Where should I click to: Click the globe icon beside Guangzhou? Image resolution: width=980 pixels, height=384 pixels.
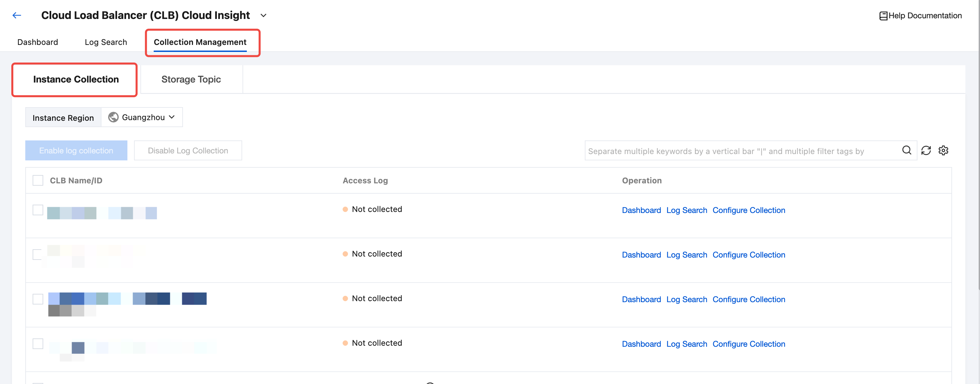tap(113, 117)
